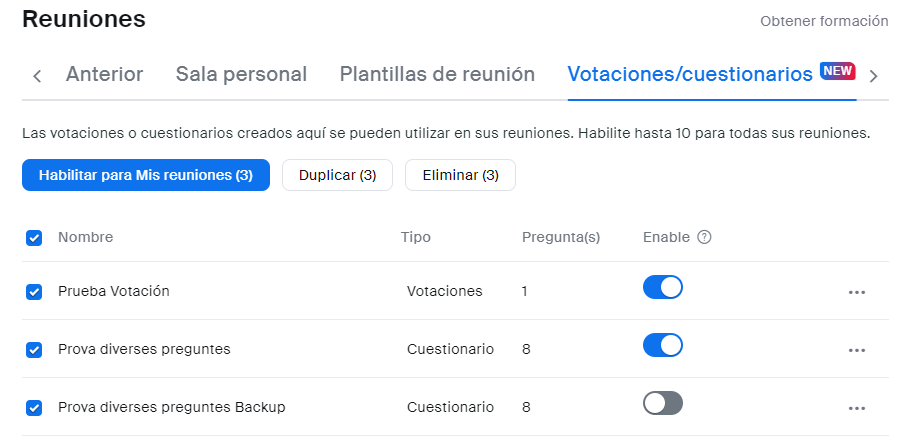908x447 pixels.
Task: Go to the Plantillas de reunión tab
Action: coord(437,74)
